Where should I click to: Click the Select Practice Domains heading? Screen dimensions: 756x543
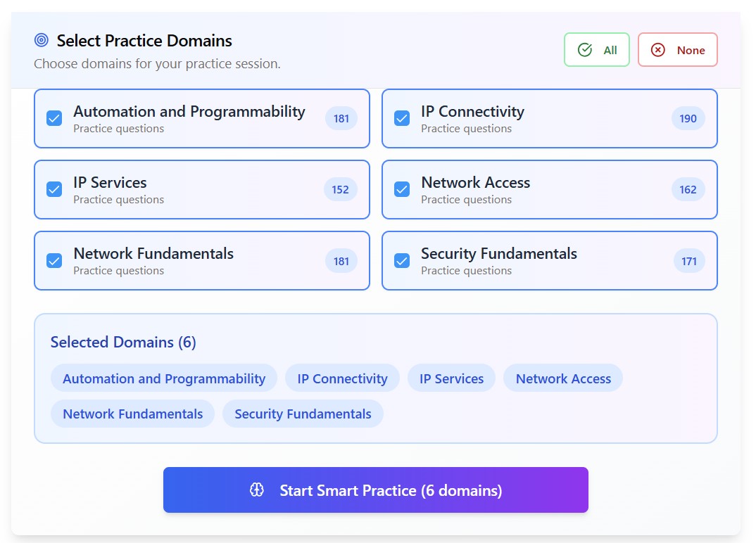(144, 41)
